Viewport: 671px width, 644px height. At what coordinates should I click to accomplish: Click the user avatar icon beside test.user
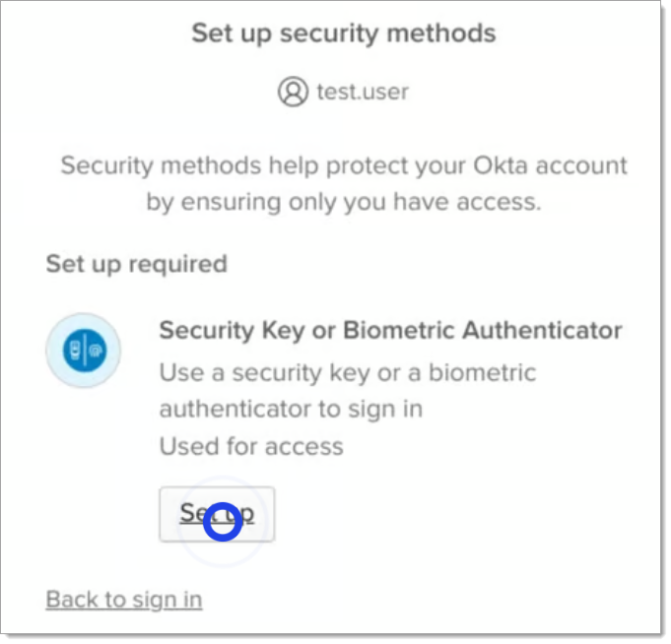click(x=293, y=93)
